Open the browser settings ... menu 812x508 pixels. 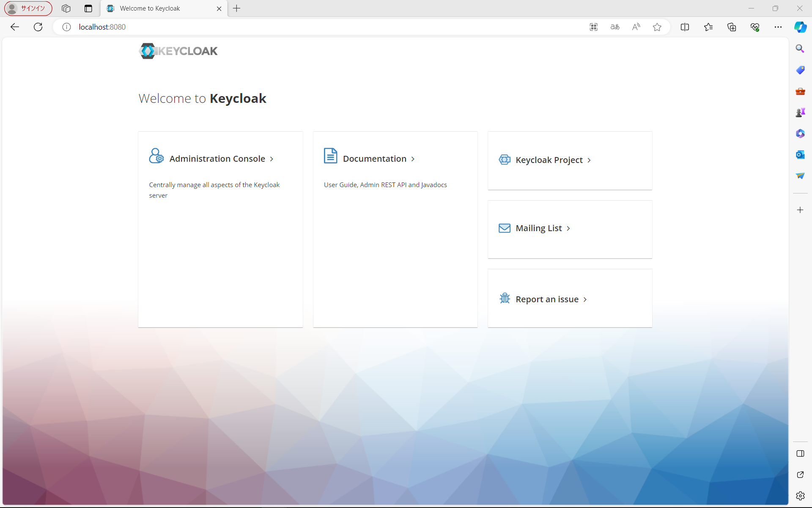[778, 27]
